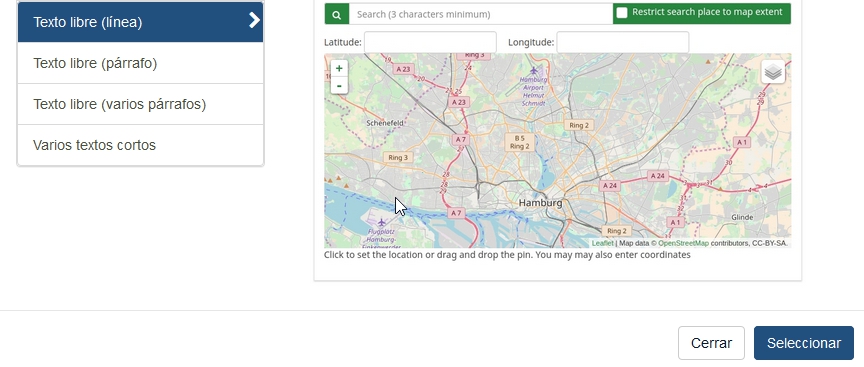864x367 pixels.
Task: Zoom in the map with plus button
Action: pyautogui.click(x=339, y=68)
